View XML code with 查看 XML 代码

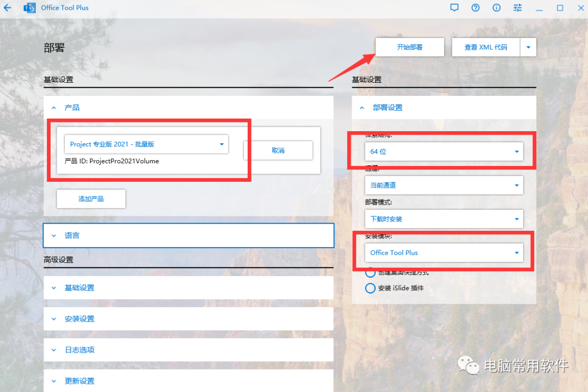486,47
